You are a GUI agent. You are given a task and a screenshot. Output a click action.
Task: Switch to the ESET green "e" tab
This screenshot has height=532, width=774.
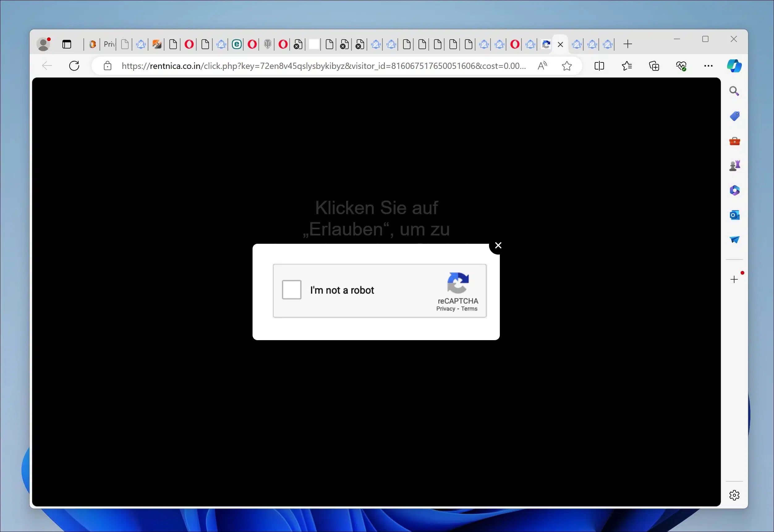pos(237,44)
